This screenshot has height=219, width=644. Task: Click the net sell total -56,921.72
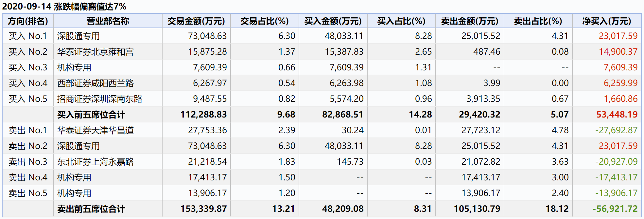[x=615, y=209]
